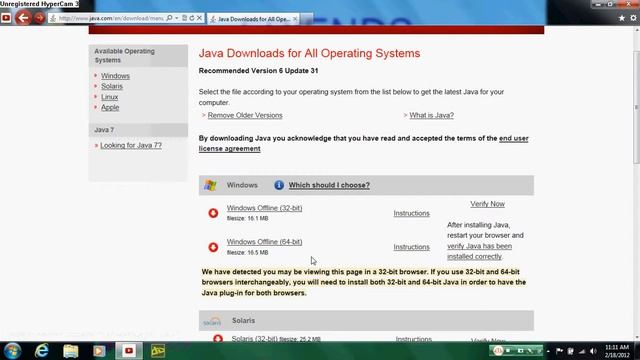
Task: Open Windows Media Player in taskbar
Action: coord(99,351)
